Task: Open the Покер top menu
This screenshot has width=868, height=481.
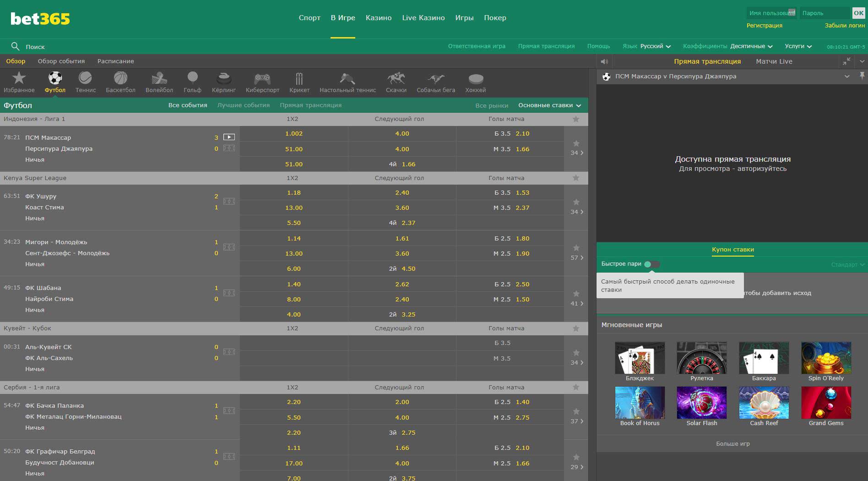Action: (495, 18)
